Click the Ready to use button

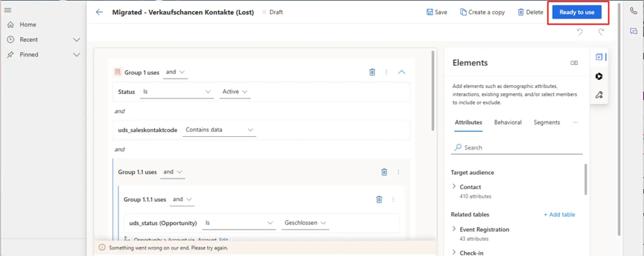click(x=577, y=12)
